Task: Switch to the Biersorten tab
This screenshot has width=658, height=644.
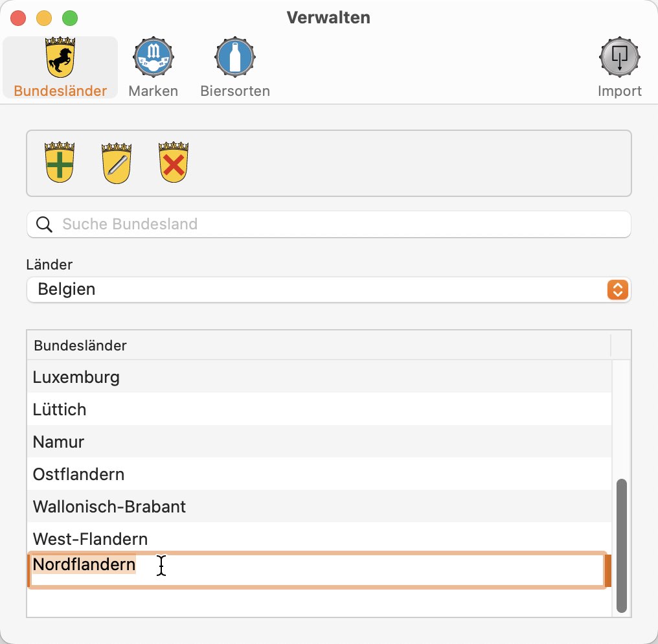Action: [x=235, y=67]
